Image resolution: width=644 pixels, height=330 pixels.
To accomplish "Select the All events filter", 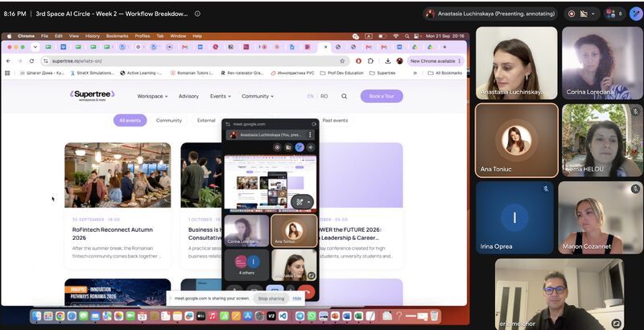I will point(130,120).
